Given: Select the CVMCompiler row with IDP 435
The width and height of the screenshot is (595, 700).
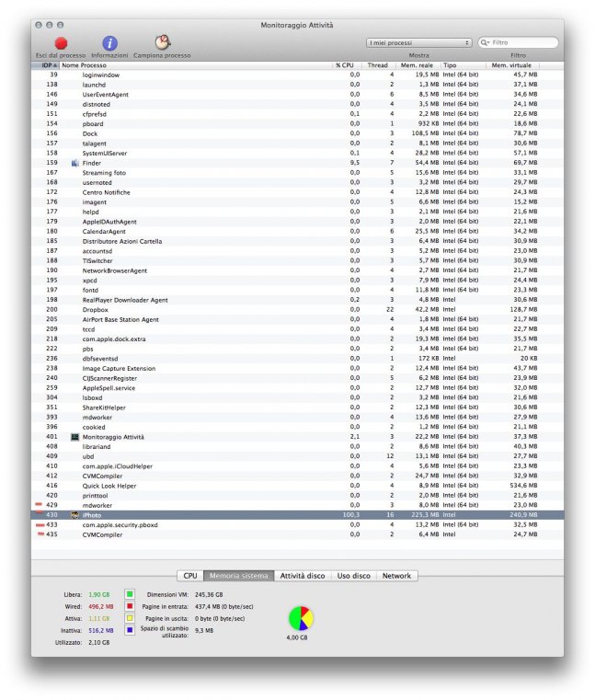Looking at the screenshot, I should (297, 534).
